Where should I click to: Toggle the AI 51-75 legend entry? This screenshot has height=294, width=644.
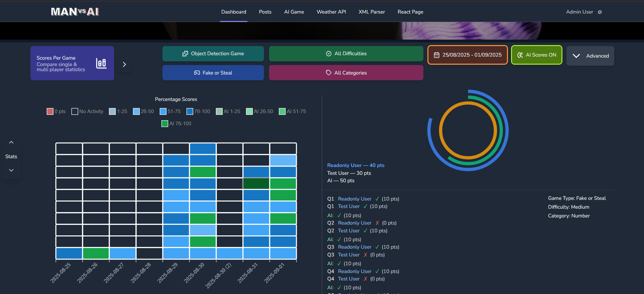pyautogui.click(x=292, y=111)
